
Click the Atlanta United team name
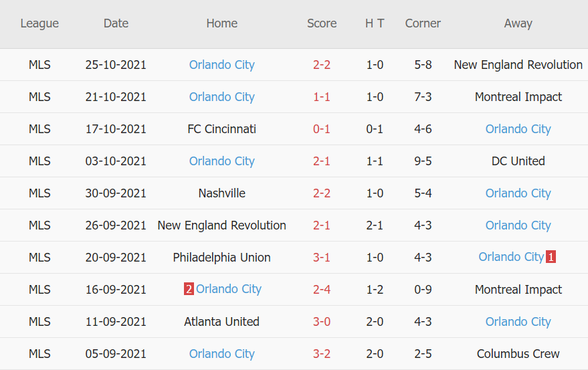221,322
